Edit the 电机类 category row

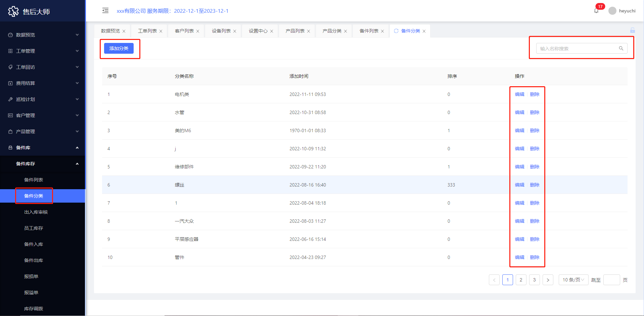pyautogui.click(x=519, y=94)
